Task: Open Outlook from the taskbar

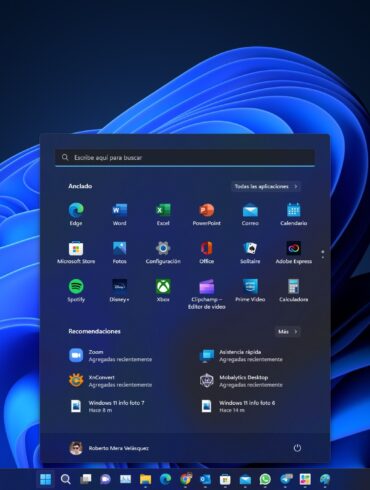Action: coord(205,479)
